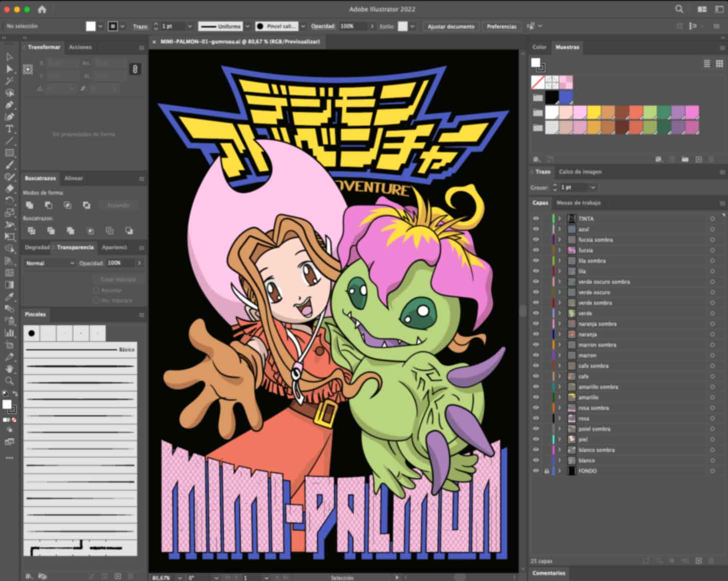Image resolution: width=728 pixels, height=581 pixels.
Task: Hide the amarillo layer
Action: pyautogui.click(x=536, y=397)
